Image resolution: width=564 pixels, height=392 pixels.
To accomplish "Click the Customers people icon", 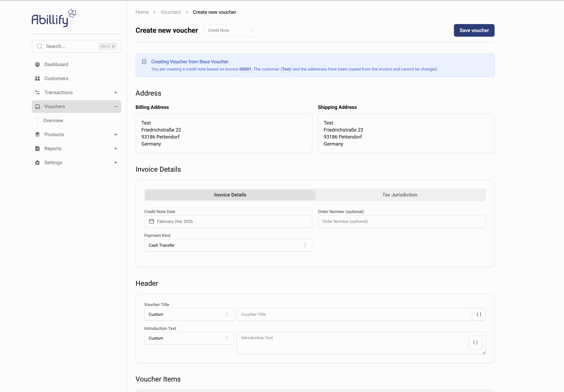I will click(x=37, y=78).
